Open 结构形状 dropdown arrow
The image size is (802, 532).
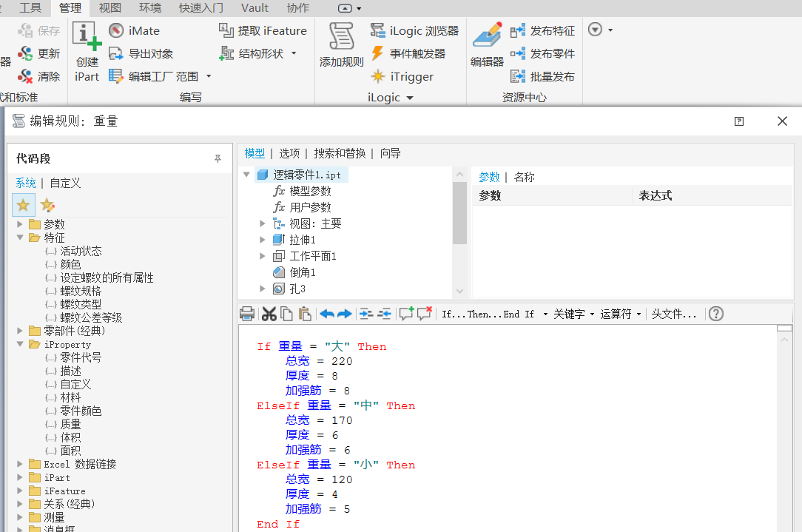[294, 53]
